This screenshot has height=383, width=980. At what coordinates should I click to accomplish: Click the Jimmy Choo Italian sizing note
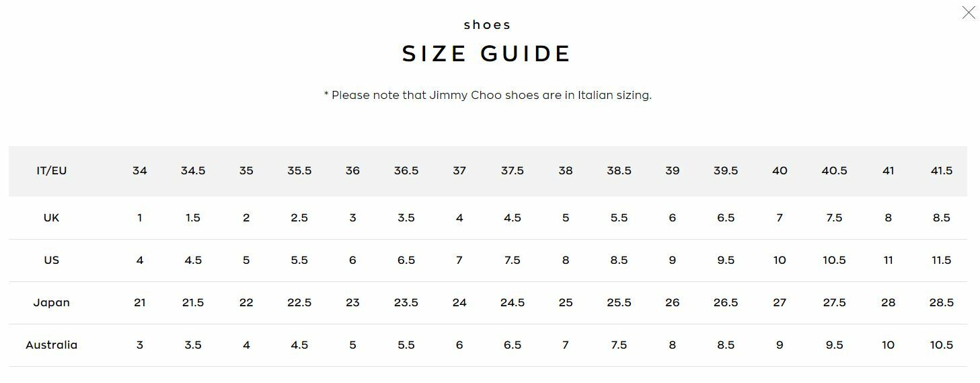(x=488, y=95)
